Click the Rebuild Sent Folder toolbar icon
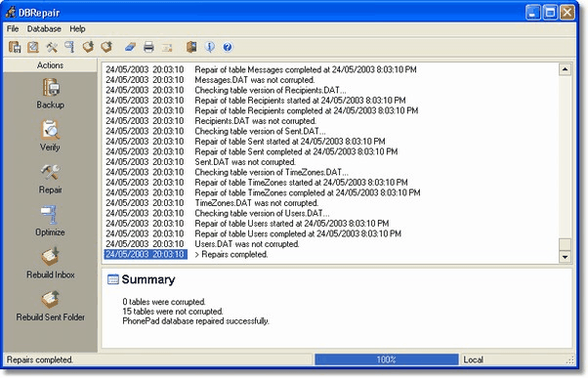This screenshot has width=588, height=378. pyautogui.click(x=106, y=47)
